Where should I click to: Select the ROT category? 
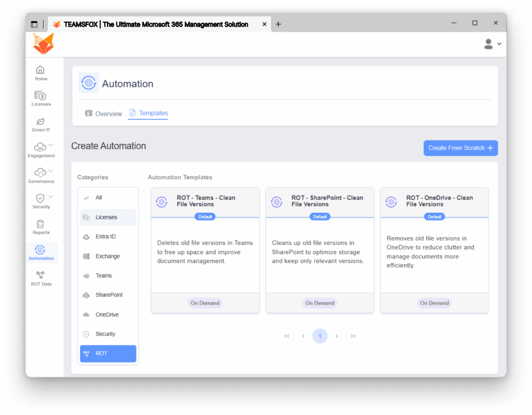108,354
